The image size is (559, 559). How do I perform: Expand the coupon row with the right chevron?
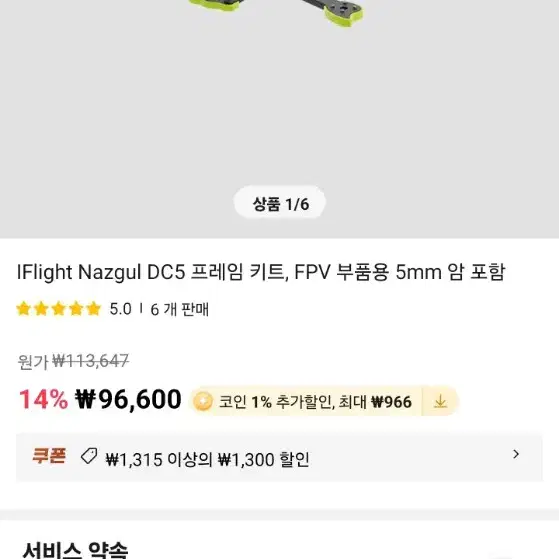point(516,454)
